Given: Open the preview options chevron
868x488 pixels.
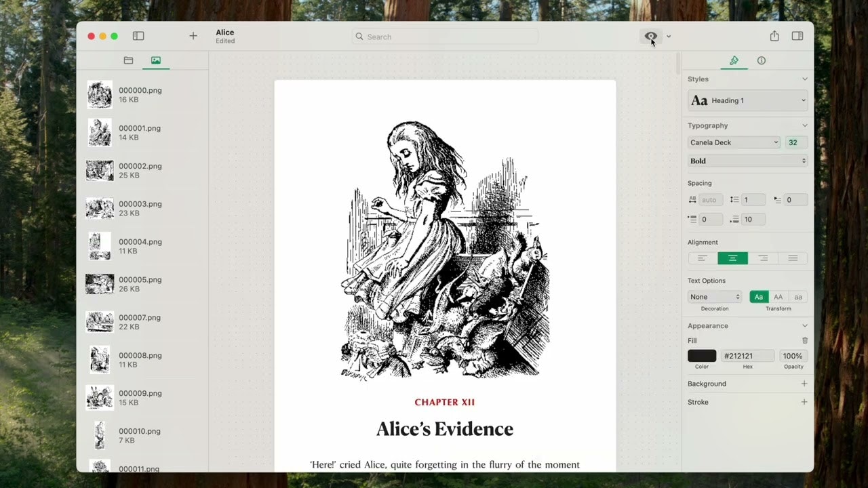Looking at the screenshot, I should coord(669,37).
